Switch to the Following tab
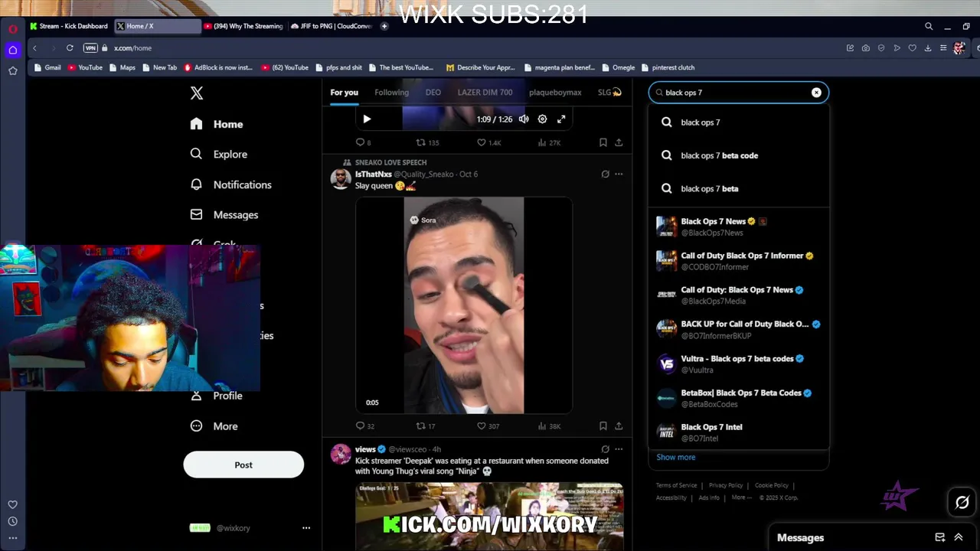980x551 pixels. coord(391,93)
